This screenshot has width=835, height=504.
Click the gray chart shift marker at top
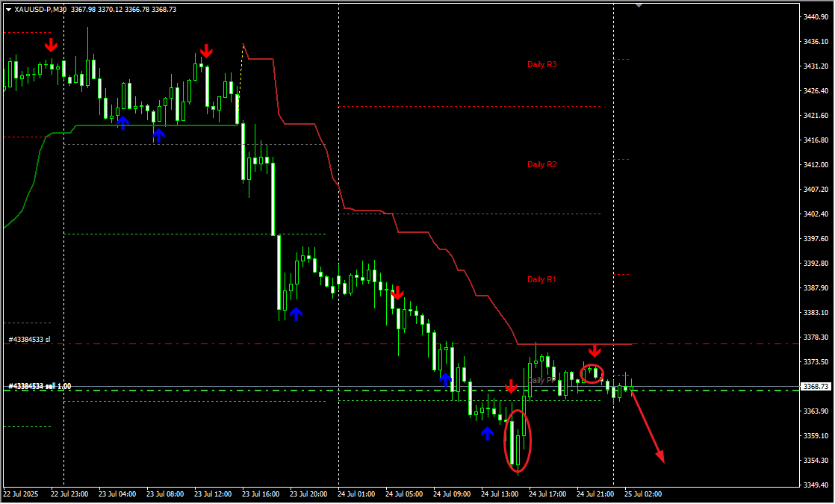[x=638, y=4]
